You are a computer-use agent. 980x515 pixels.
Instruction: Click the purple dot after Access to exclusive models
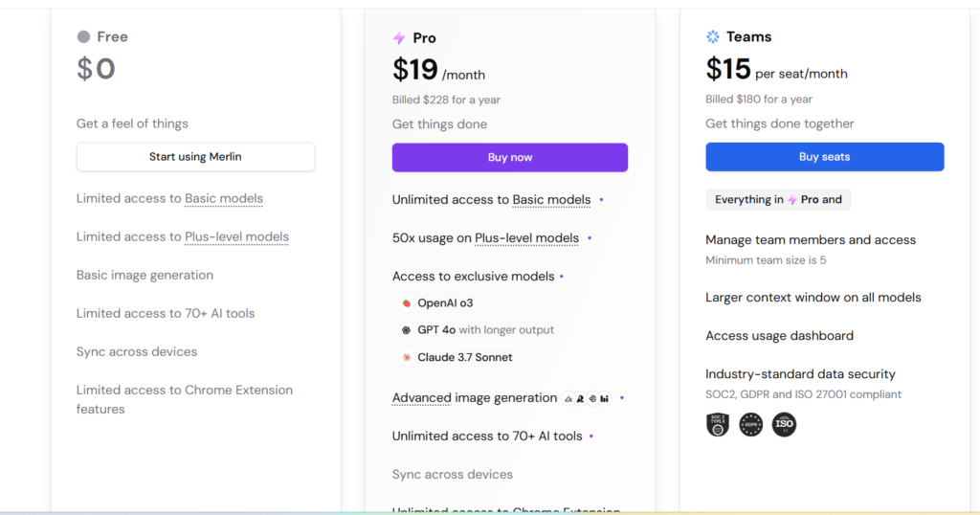561,277
